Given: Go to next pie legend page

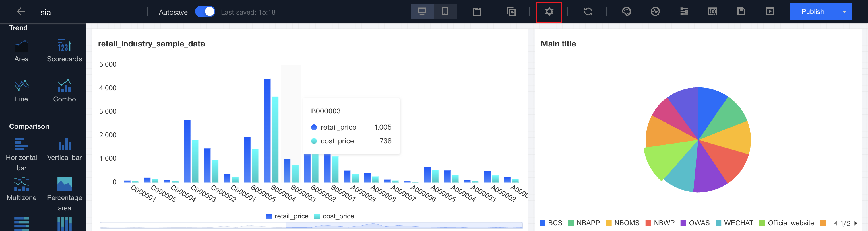Looking at the screenshot, I should point(856,223).
